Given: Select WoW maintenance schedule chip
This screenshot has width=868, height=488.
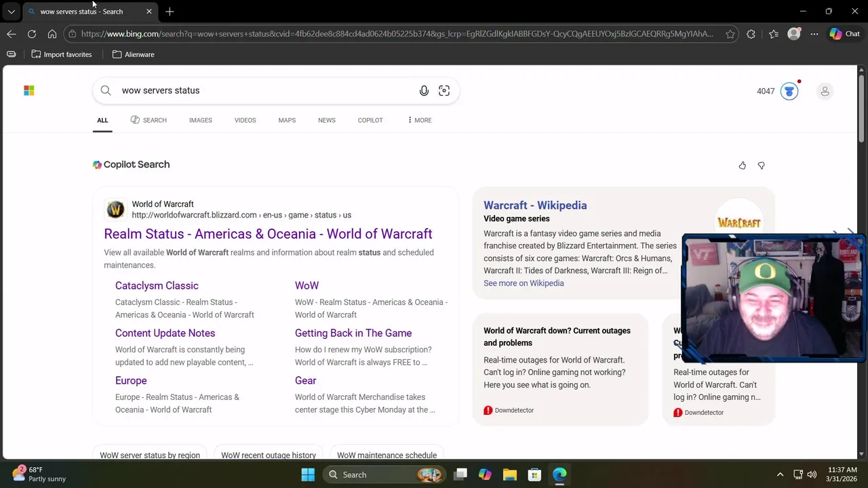Looking at the screenshot, I should [387, 455].
